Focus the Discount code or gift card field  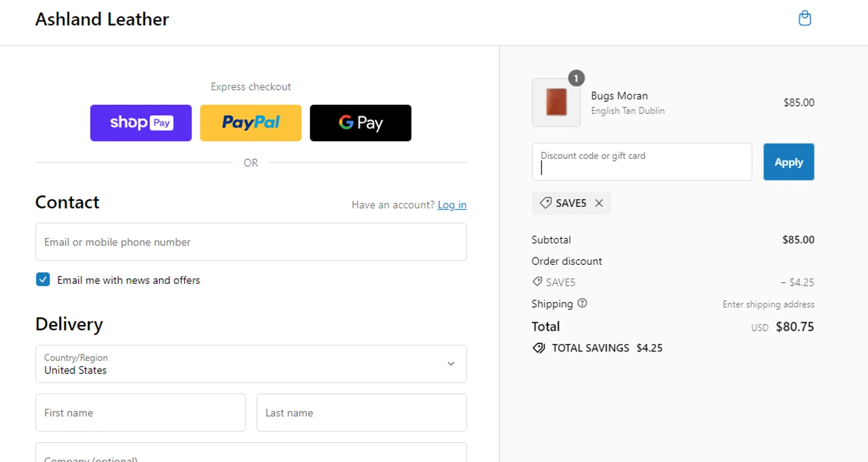tap(642, 162)
